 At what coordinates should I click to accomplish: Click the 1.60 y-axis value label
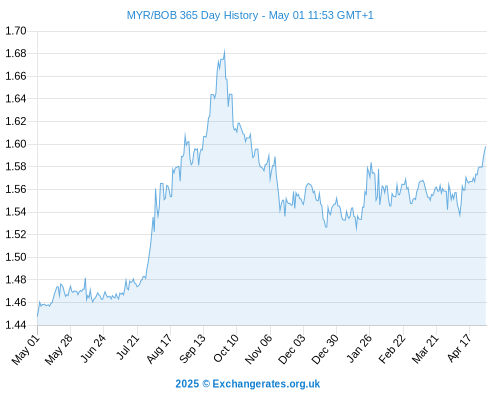coord(16,144)
